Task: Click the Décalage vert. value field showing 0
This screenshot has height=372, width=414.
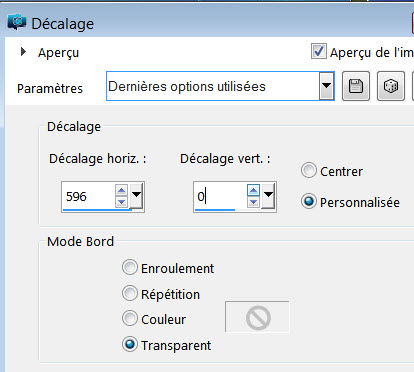Action: [221, 196]
